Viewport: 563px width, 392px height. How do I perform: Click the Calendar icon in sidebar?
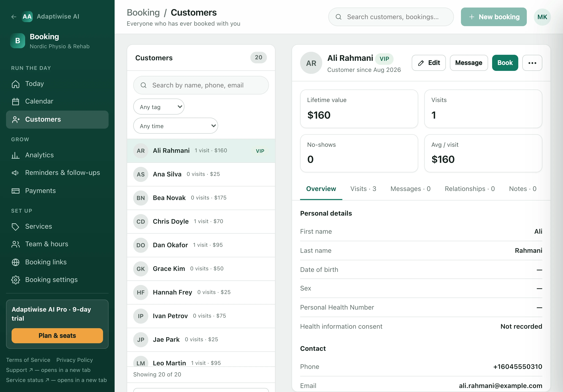pyautogui.click(x=15, y=102)
